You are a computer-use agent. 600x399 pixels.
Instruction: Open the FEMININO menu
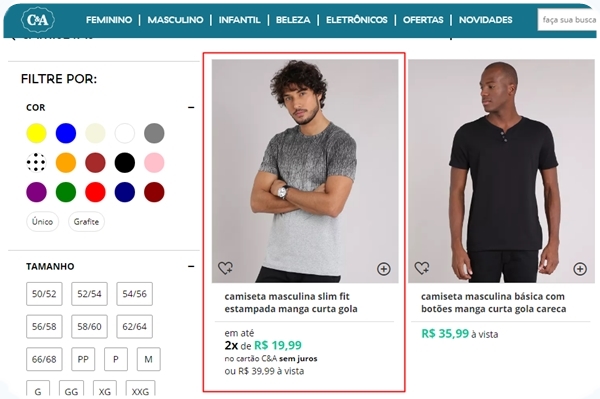point(109,20)
